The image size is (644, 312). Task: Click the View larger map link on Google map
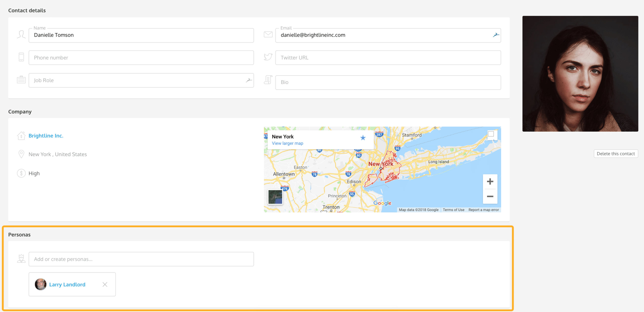(288, 143)
